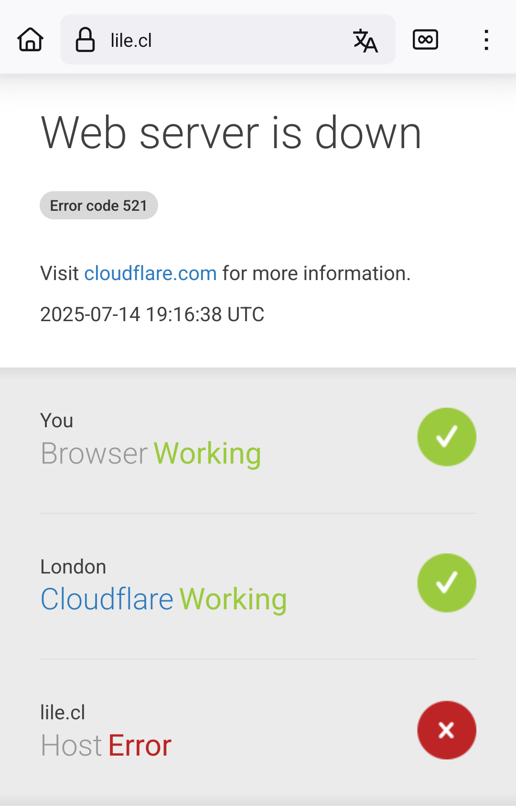516x812 pixels.
Task: Open the private mode mask icon
Action: coord(425,40)
